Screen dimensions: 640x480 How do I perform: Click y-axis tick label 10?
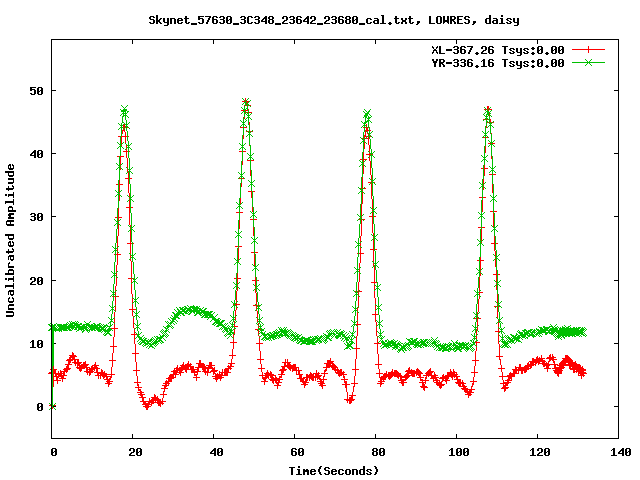[36, 344]
